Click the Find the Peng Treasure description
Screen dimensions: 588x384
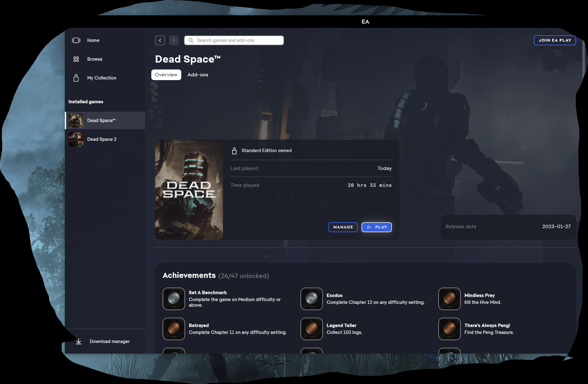click(x=489, y=332)
